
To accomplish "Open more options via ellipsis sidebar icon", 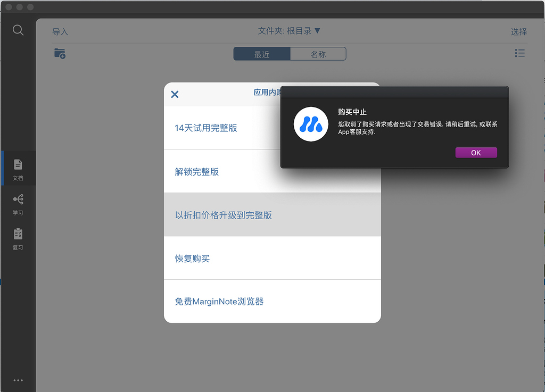I will click(x=18, y=380).
